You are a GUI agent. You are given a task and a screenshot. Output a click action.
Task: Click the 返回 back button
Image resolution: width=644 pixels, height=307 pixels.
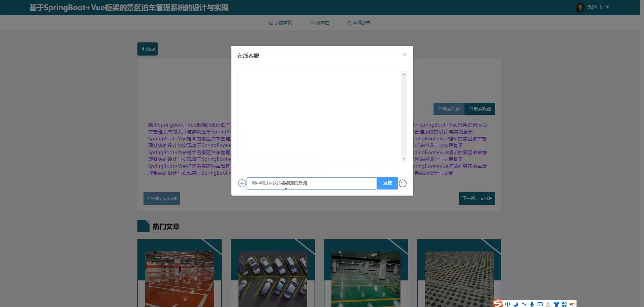(x=148, y=49)
